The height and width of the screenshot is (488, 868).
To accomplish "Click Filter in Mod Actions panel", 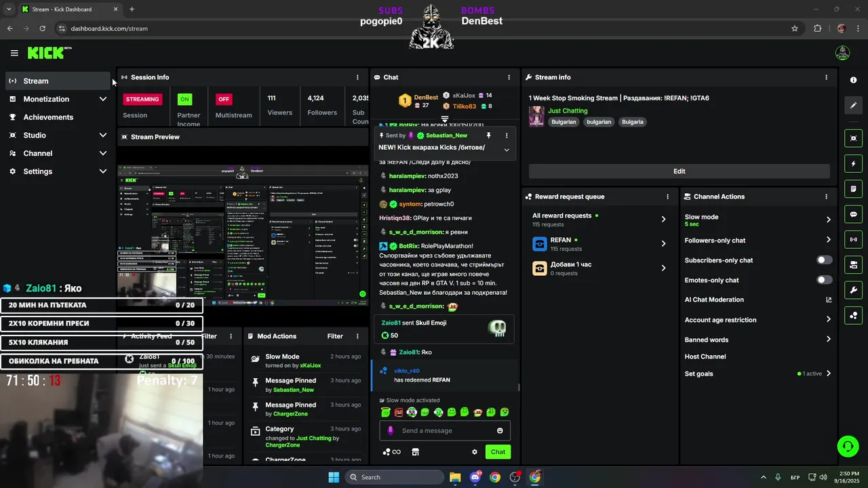I will (335, 336).
